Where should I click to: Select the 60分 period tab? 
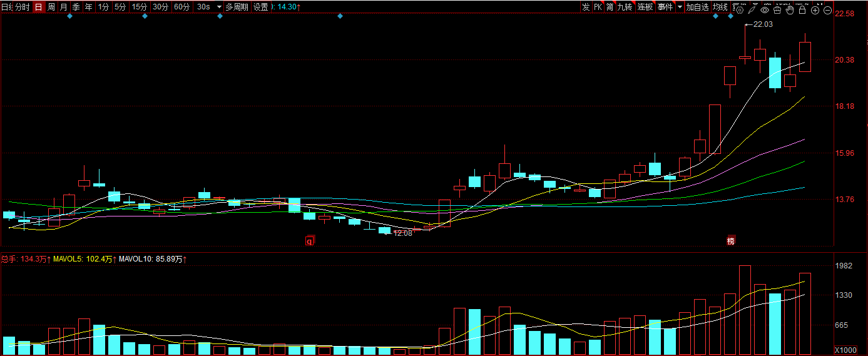tap(182, 7)
